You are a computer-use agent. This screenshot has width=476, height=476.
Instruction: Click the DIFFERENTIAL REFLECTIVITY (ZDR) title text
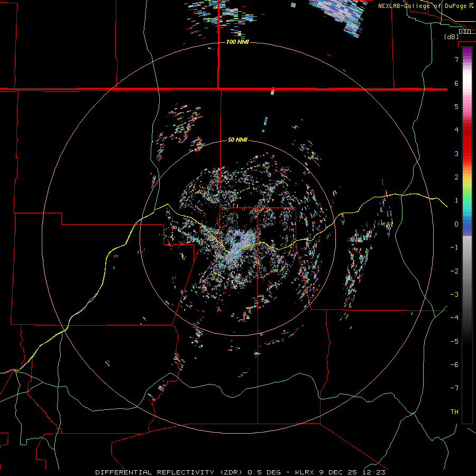pyautogui.click(x=170, y=472)
